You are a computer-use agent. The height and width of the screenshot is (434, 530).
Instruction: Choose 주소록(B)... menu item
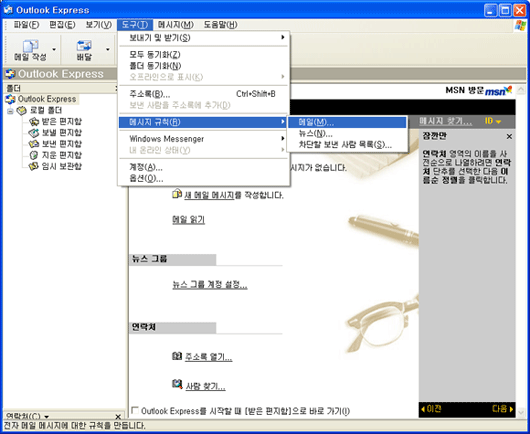pos(203,94)
